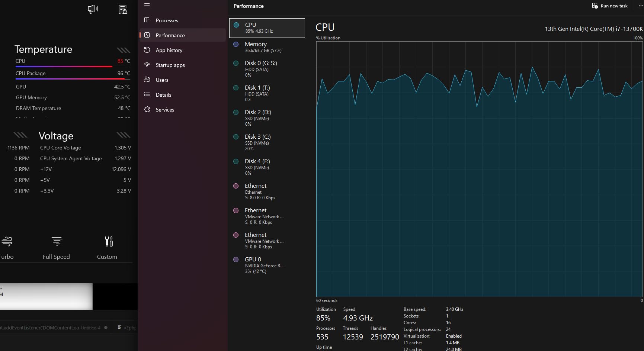Click the CPU temperature bar
The height and width of the screenshot is (351, 644).
click(x=64, y=67)
